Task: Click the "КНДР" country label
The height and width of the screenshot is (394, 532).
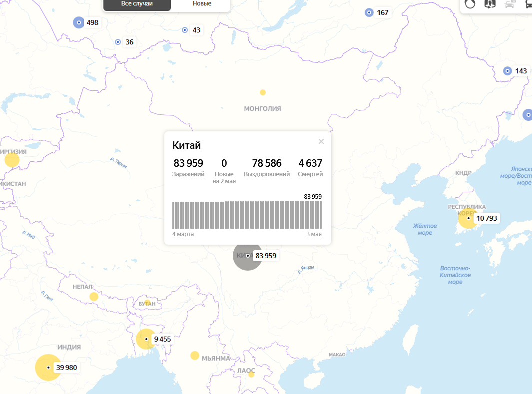Action: tap(464, 173)
